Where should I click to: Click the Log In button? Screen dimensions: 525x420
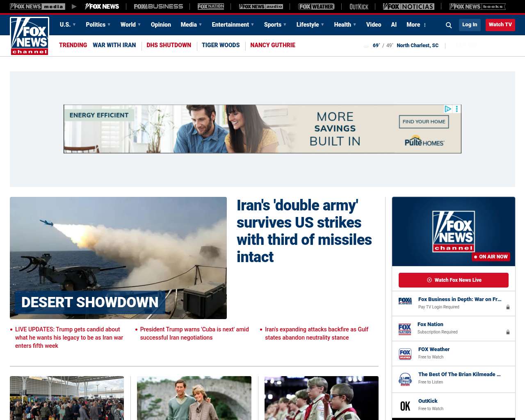click(x=470, y=25)
